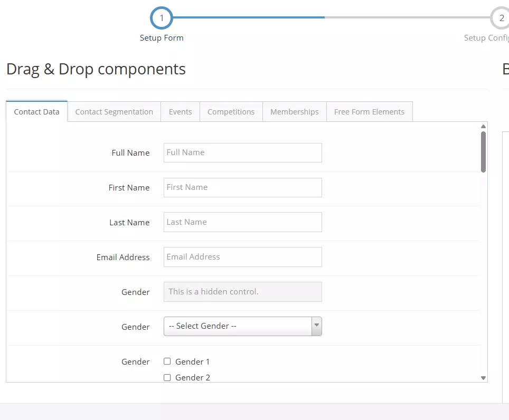Click scrollbar down arrow in components panel

coord(483,378)
